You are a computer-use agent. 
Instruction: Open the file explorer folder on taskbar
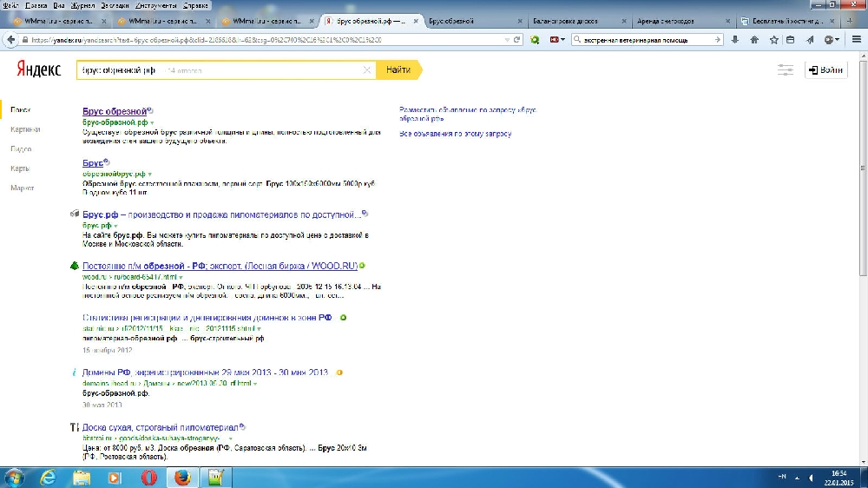[82, 478]
